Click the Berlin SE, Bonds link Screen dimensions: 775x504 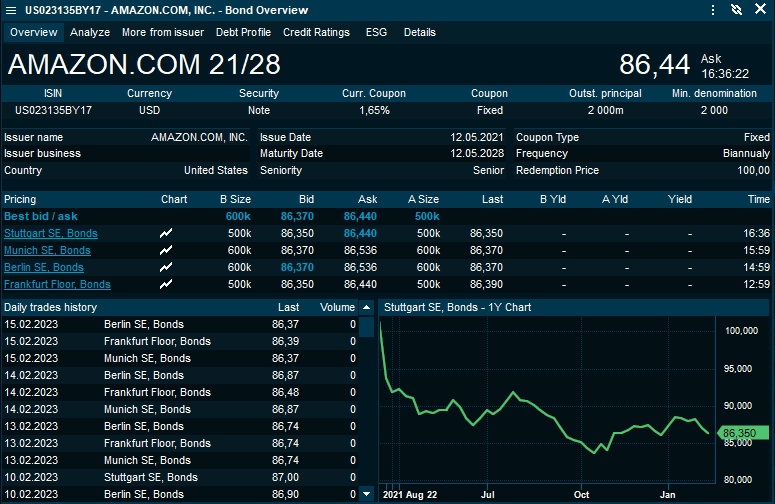tap(44, 267)
